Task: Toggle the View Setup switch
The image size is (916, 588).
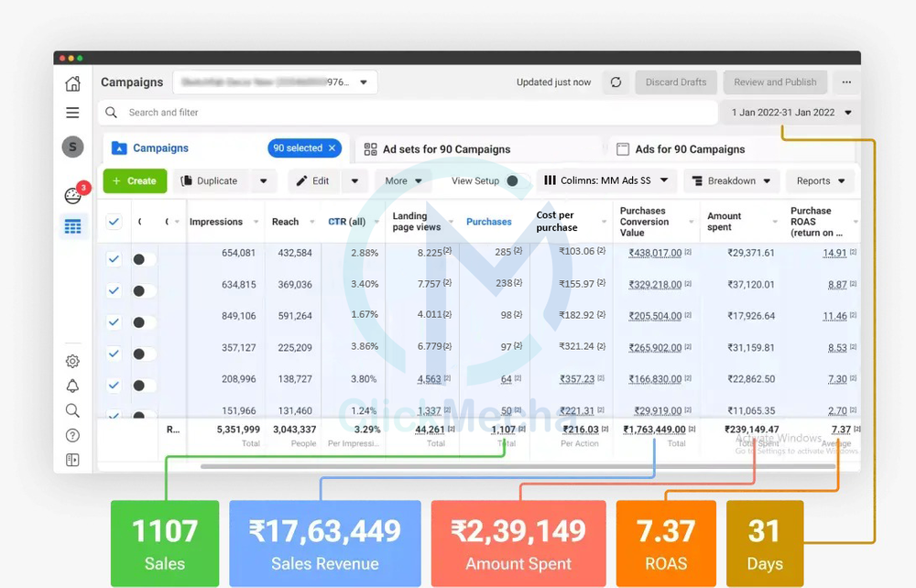Action: coord(511,181)
